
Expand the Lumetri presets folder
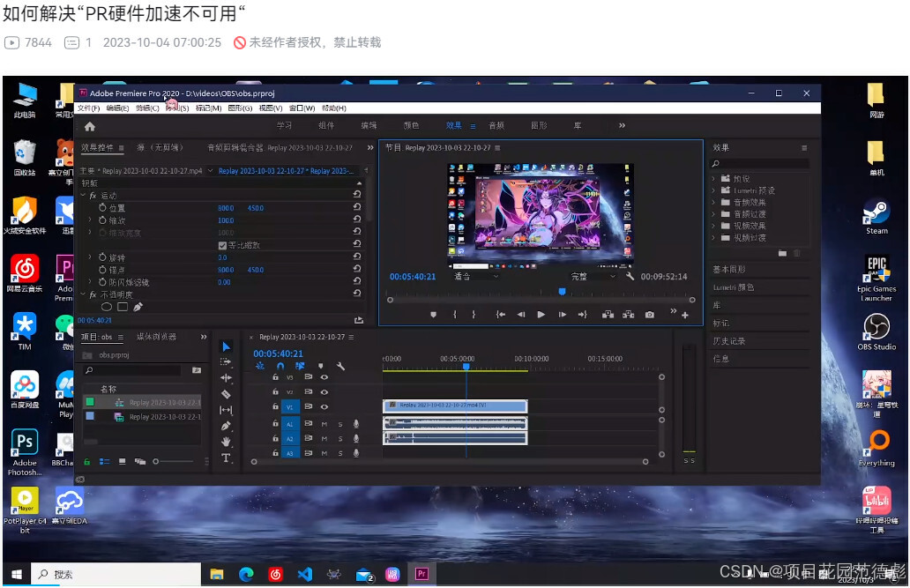pos(714,190)
